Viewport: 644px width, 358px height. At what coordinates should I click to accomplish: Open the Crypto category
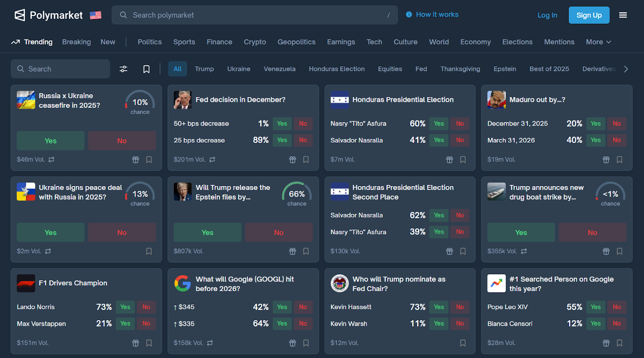[255, 42]
